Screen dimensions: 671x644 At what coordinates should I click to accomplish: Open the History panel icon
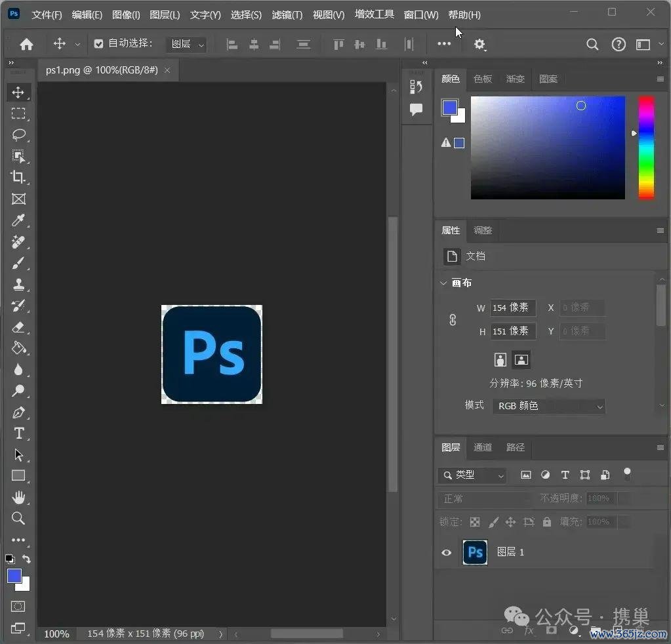[x=416, y=87]
